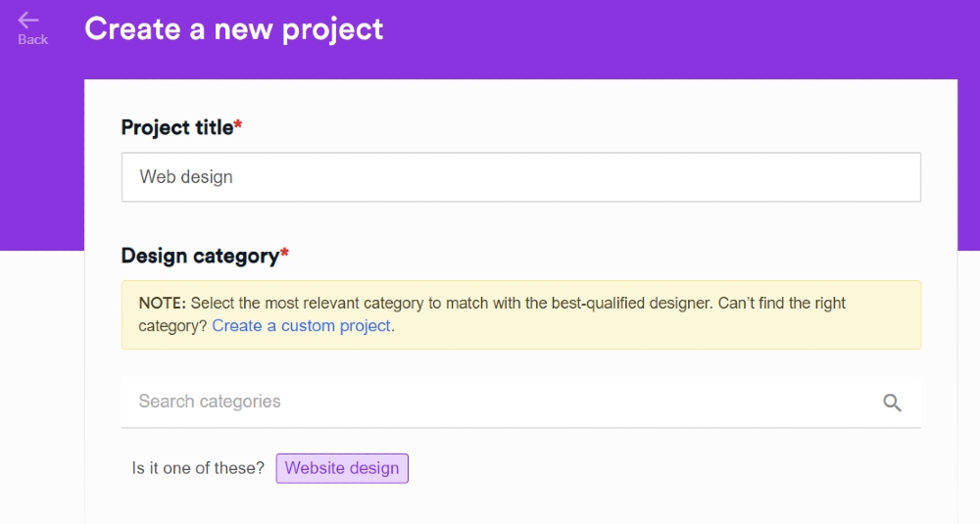Screen dimensions: 980x524
Task: Click the back arrow icon
Action: point(28,20)
